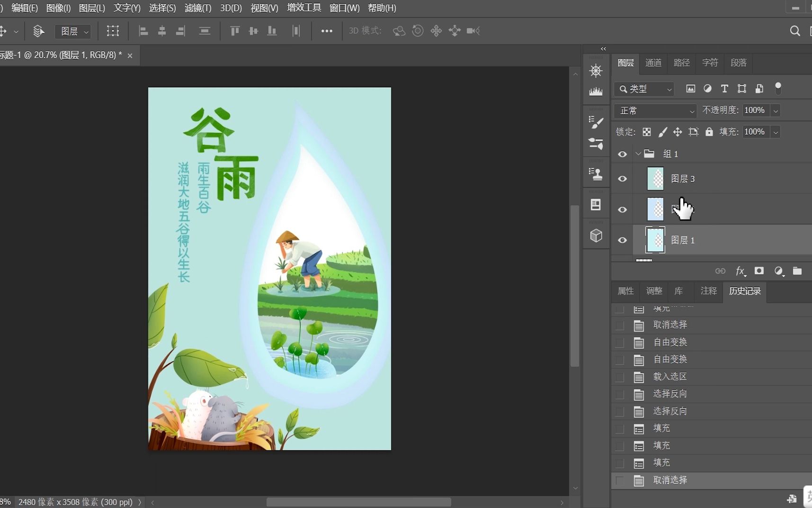812x508 pixels.
Task: Open the clone source stamp panel icon
Action: click(x=596, y=174)
